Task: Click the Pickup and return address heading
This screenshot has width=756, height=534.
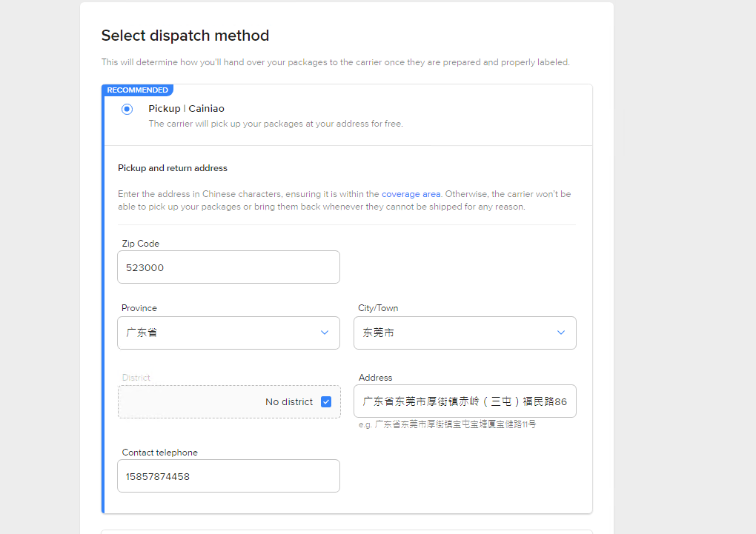Action: 173,168
